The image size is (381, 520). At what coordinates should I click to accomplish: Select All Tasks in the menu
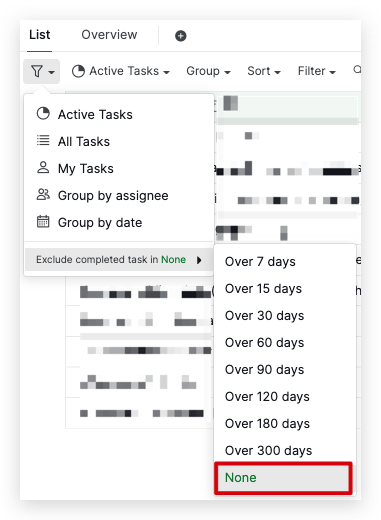click(x=119, y=141)
